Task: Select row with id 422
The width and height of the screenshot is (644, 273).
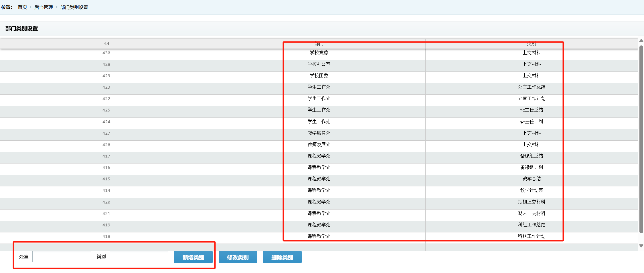Action: point(319,100)
